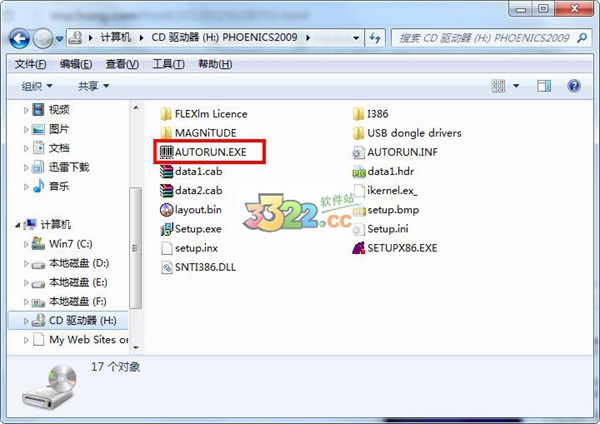Select the SNTI386.DLL file icon
Image resolution: width=600 pixels, height=424 pixels.
coord(167,267)
